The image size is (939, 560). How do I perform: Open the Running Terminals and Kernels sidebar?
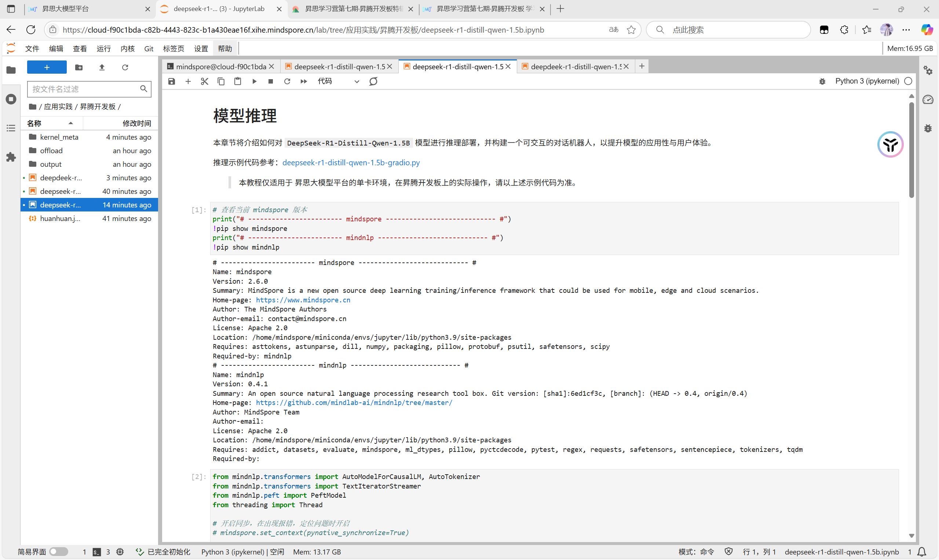(11, 99)
